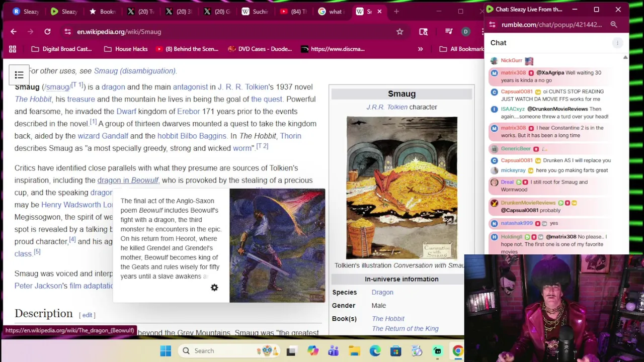The width and height of the screenshot is (644, 362).
Task: Close the Smaug Wikipedia tab
Action: [379, 11]
